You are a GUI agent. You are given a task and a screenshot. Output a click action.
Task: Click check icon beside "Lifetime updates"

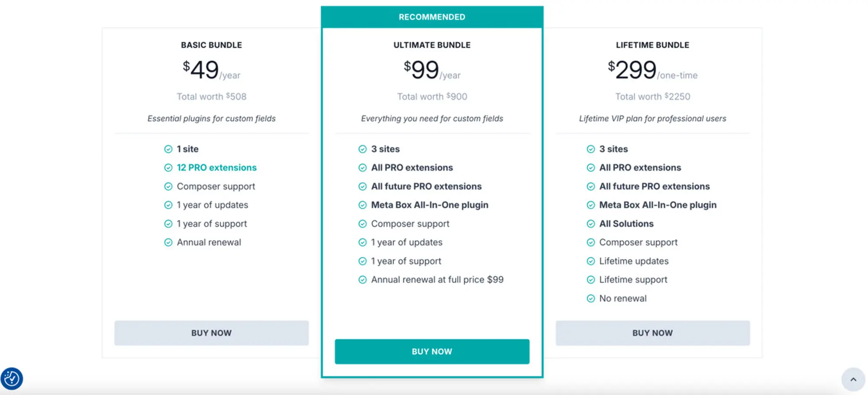(591, 261)
